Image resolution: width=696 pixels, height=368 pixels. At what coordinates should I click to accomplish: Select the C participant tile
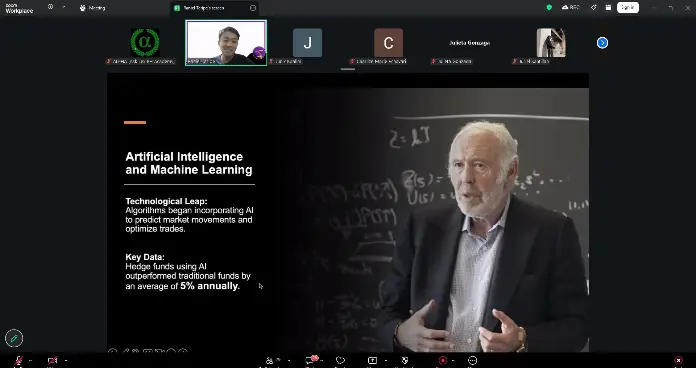point(388,43)
